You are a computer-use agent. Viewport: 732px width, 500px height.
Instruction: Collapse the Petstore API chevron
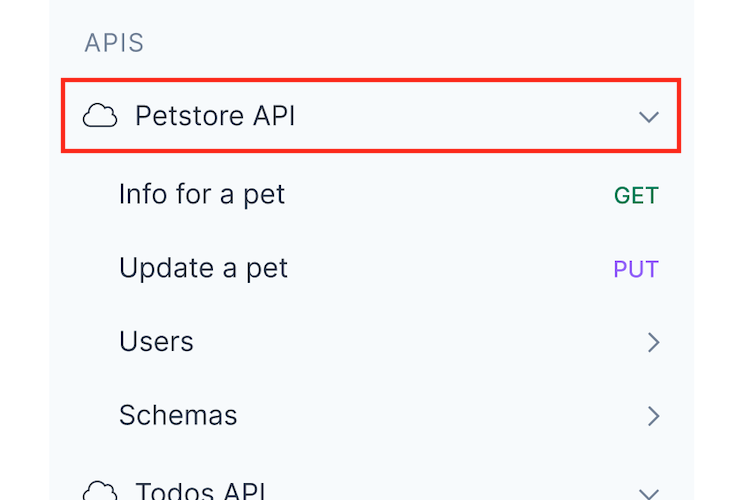tap(649, 117)
